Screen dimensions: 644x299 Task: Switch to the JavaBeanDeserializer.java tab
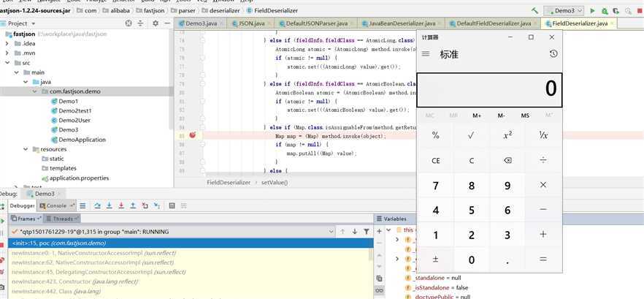point(402,23)
